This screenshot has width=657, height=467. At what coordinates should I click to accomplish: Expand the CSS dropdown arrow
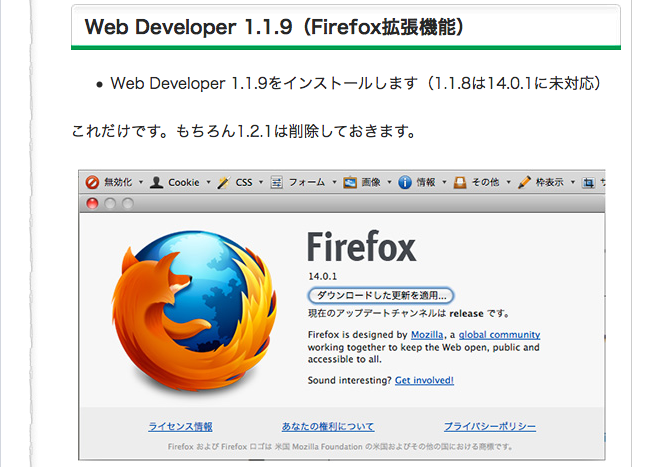(261, 182)
